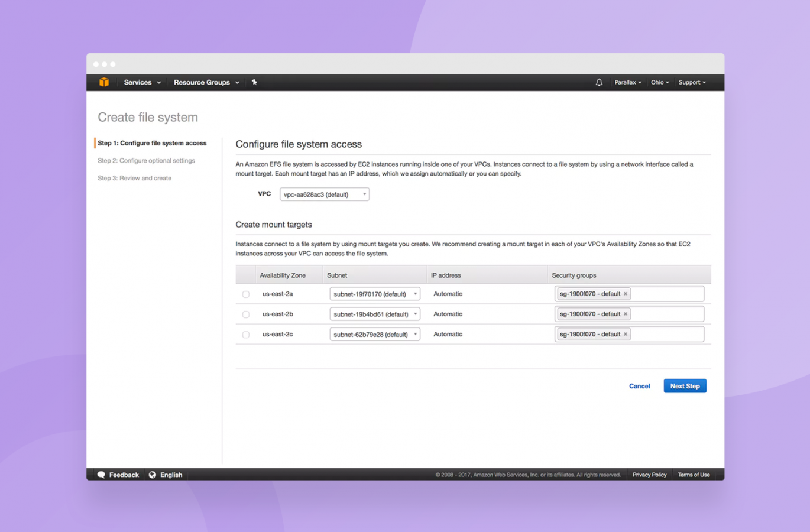Open the Privacy Policy link

[x=649, y=475]
